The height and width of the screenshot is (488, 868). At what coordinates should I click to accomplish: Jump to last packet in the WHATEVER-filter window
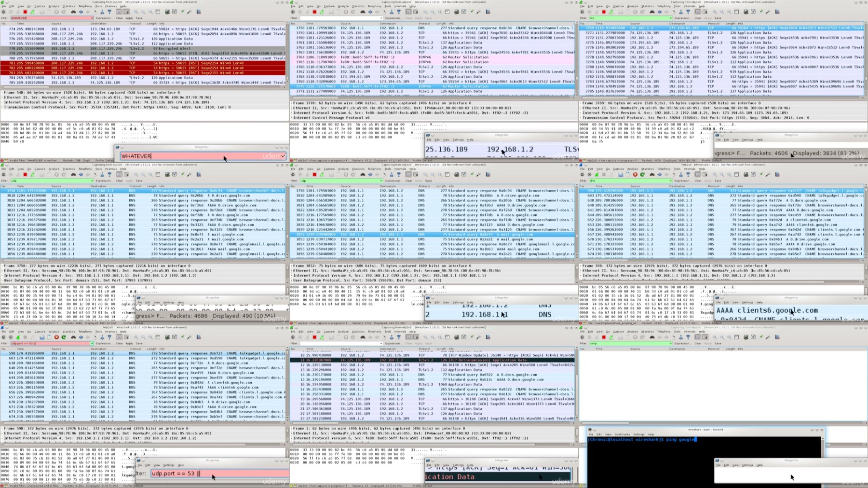tap(109, 12)
